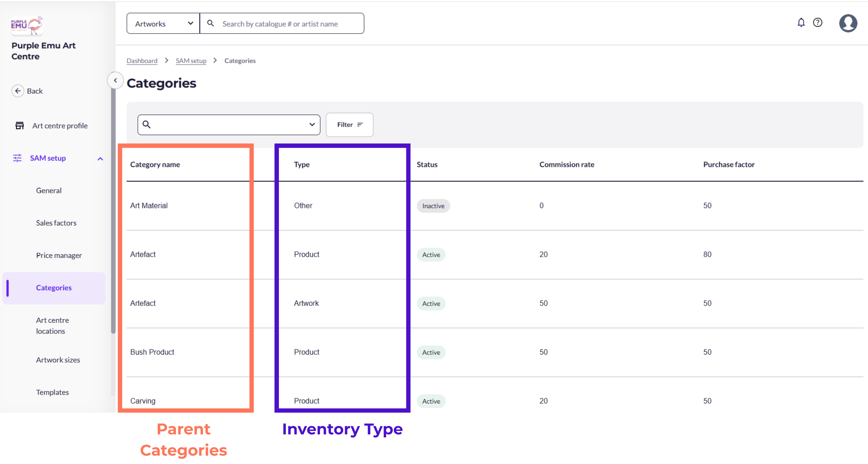
Task: Select the Artefact row of type Product
Action: point(495,255)
